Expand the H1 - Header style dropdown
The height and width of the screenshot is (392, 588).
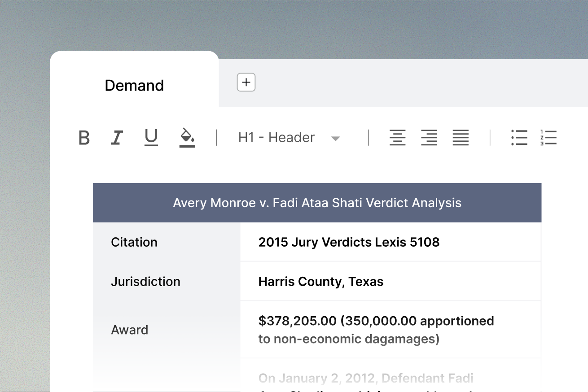[335, 138]
